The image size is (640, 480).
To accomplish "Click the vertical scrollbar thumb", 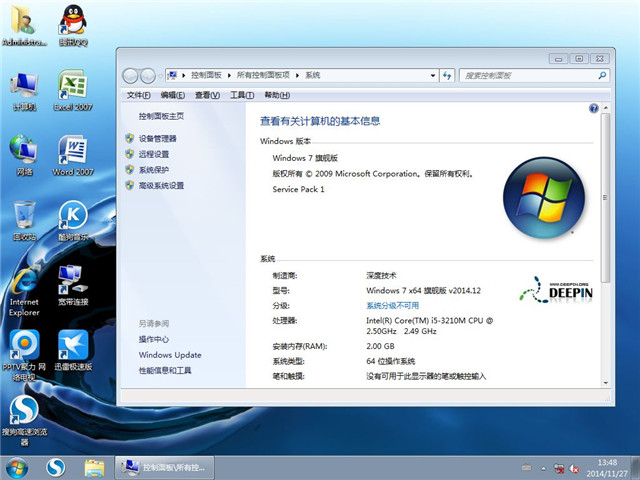I will point(605,198).
